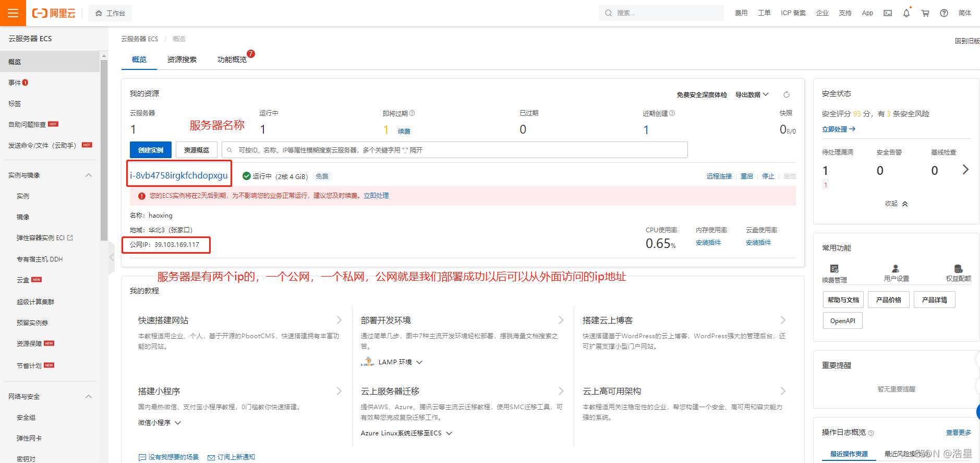Open the 企业 menu
The width and height of the screenshot is (980, 463).
822,13
